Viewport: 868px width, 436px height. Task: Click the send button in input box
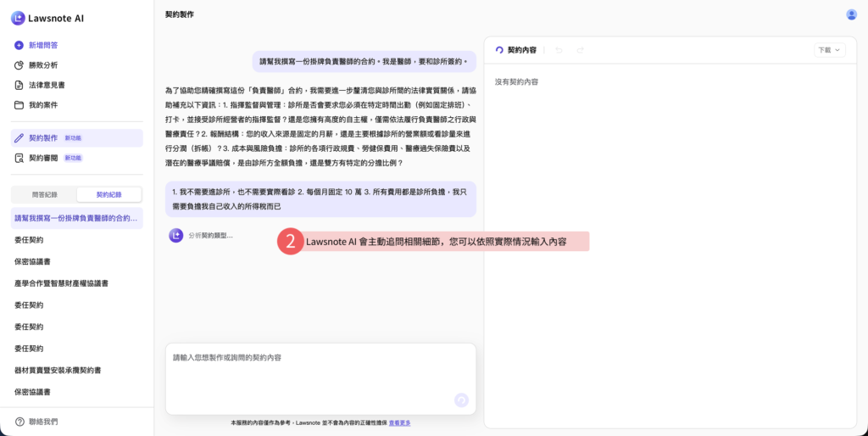[461, 400]
